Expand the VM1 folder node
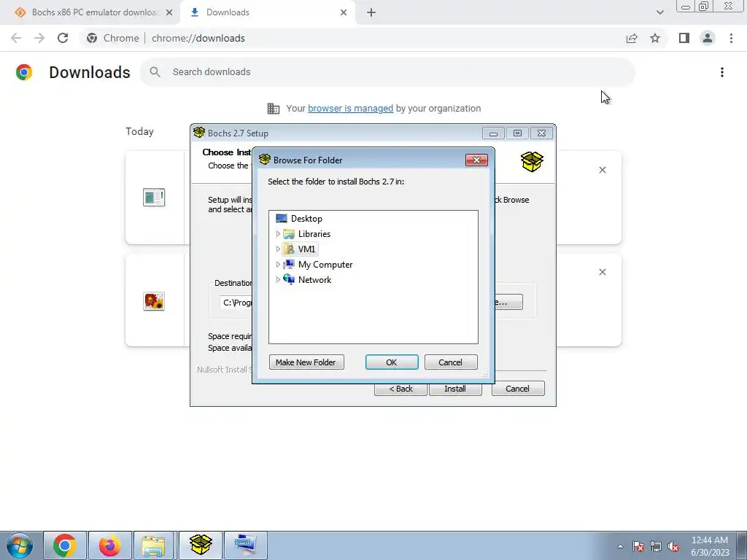 tap(278, 249)
